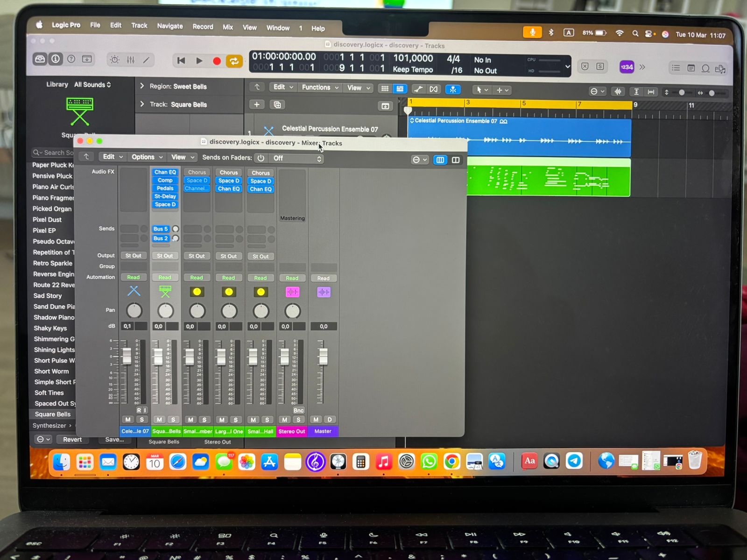Click the purple 1234 count-in button
747x560 pixels.
click(627, 67)
